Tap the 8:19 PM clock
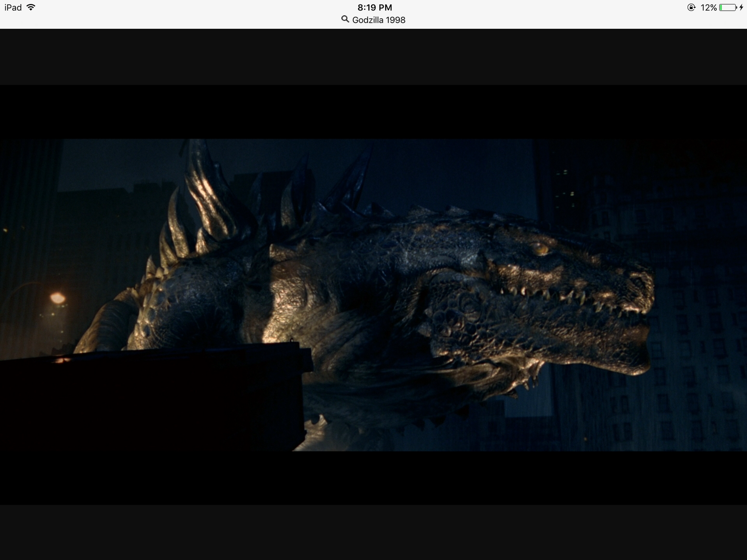747x560 pixels. coord(375,7)
